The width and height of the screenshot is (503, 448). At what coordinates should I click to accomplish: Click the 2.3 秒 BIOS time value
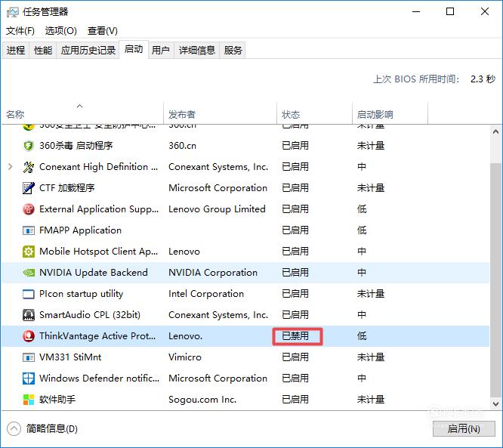coord(483,79)
